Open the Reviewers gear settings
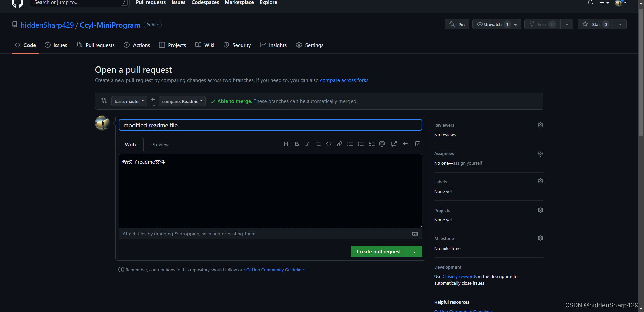 pos(540,125)
